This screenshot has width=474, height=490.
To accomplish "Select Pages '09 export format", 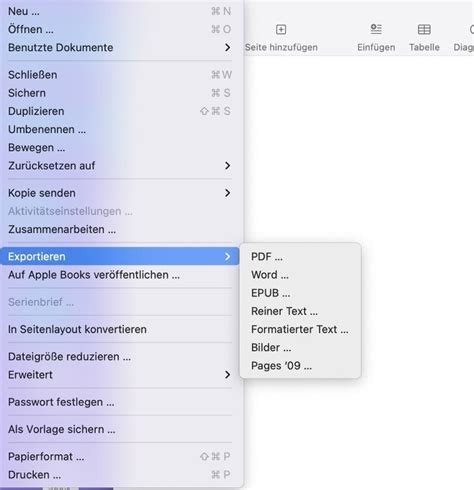I will click(x=300, y=366).
